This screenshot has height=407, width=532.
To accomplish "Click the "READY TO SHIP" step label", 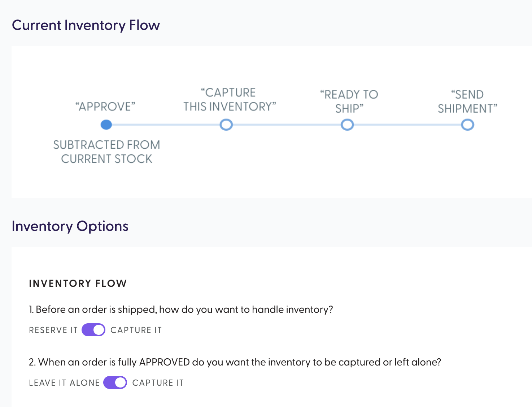I will coord(349,101).
